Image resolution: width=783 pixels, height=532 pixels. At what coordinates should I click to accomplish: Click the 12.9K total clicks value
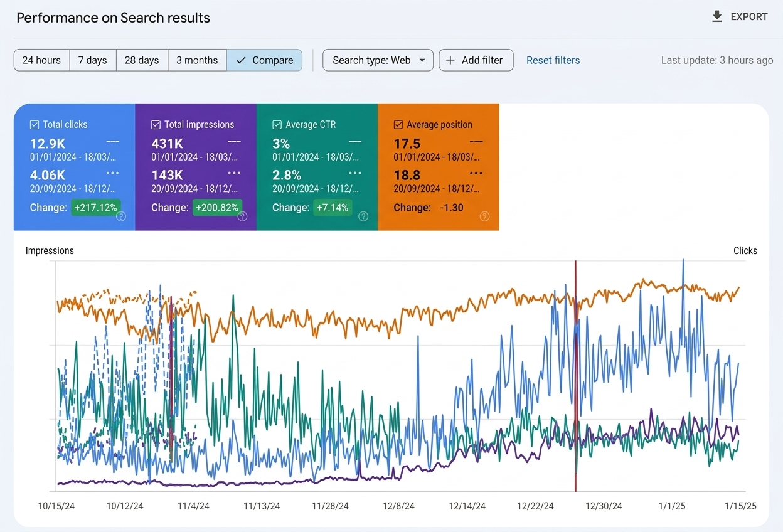pos(48,144)
